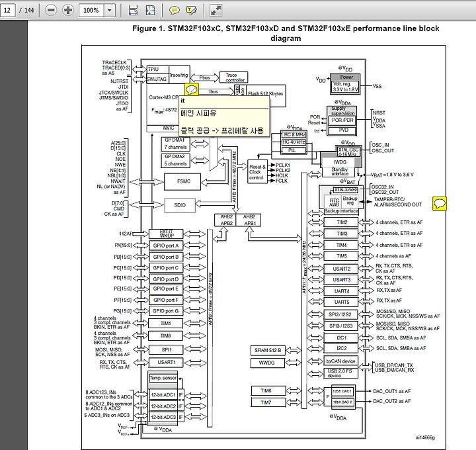476x450 pixels.
Task: Click the 'NVIC' label under the CPU
Action: pyautogui.click(x=169, y=128)
